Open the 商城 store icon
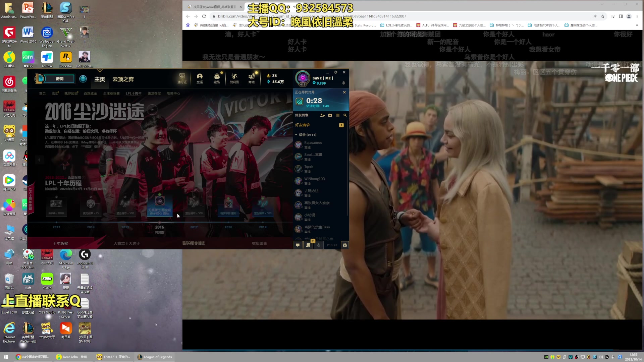 click(x=252, y=78)
